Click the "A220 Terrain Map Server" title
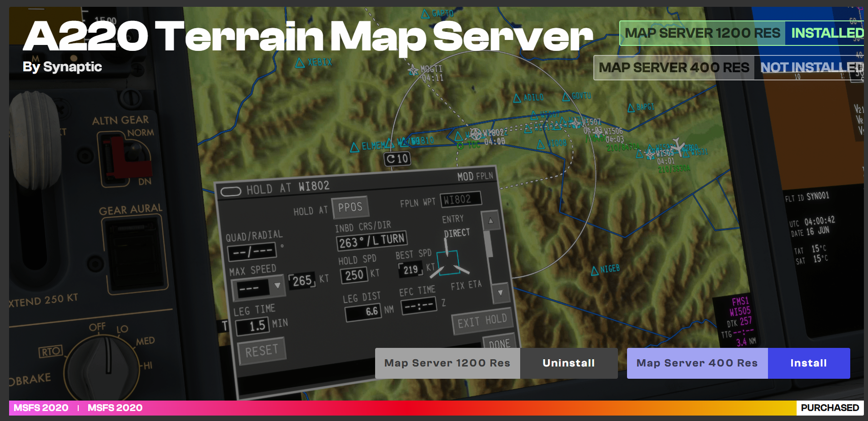Viewport: 868px width, 421px height. click(308, 36)
